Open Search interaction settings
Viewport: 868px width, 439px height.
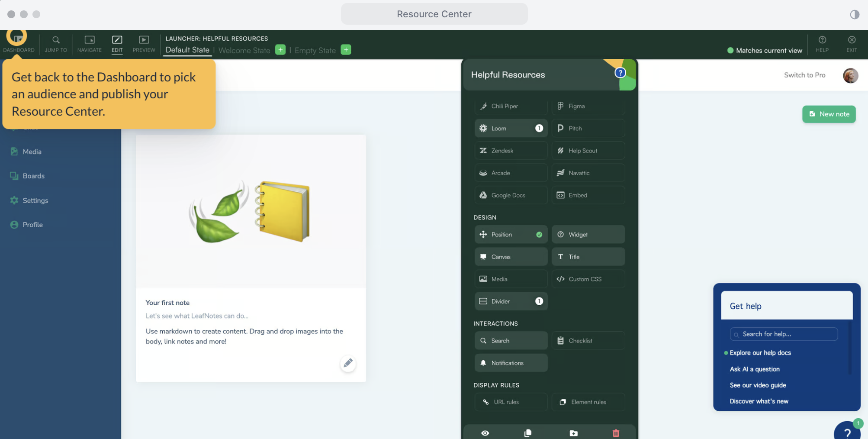[511, 341]
